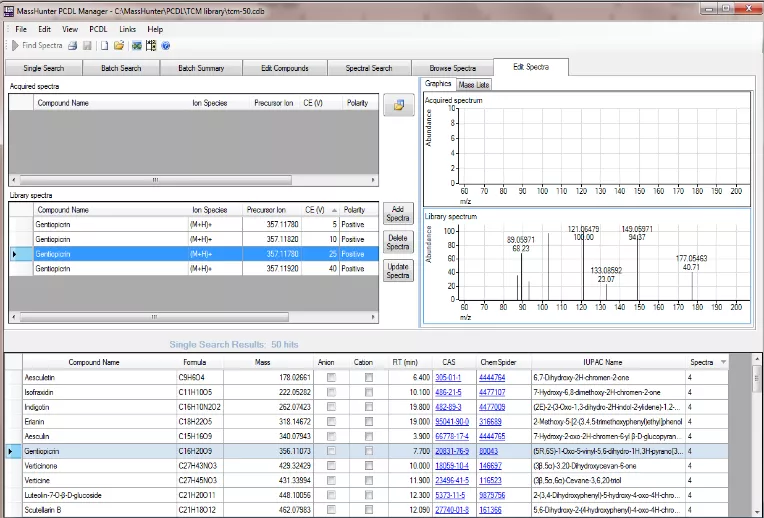This screenshot has height=518, width=764.
Task: Open ChemSpider link 4444764 for Aesculetin
Action: click(492, 377)
